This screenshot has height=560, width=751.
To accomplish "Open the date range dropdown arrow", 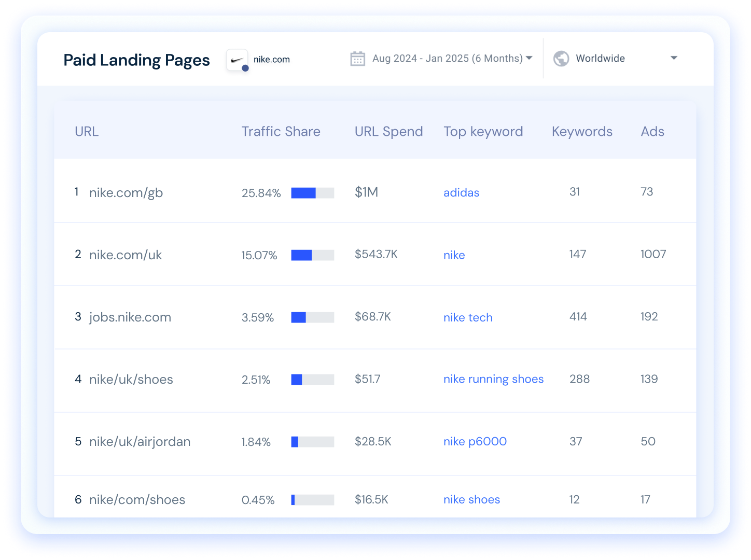I will 529,58.
